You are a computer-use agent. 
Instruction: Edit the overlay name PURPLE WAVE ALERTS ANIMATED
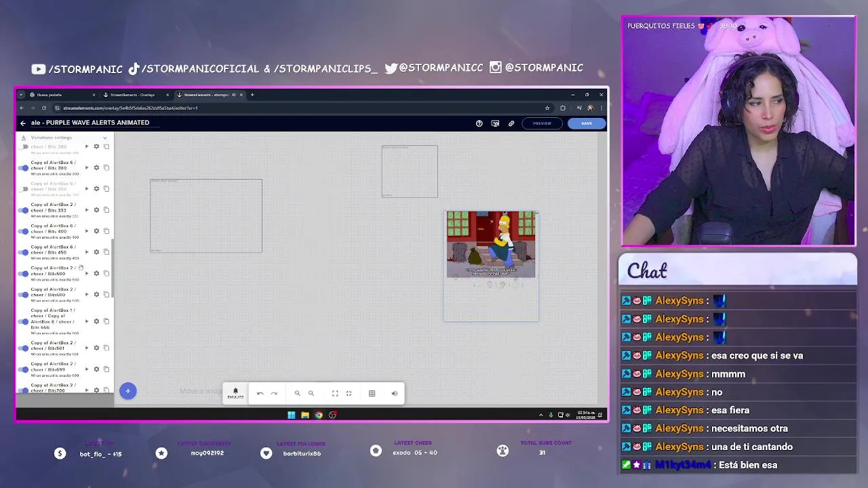(x=90, y=123)
